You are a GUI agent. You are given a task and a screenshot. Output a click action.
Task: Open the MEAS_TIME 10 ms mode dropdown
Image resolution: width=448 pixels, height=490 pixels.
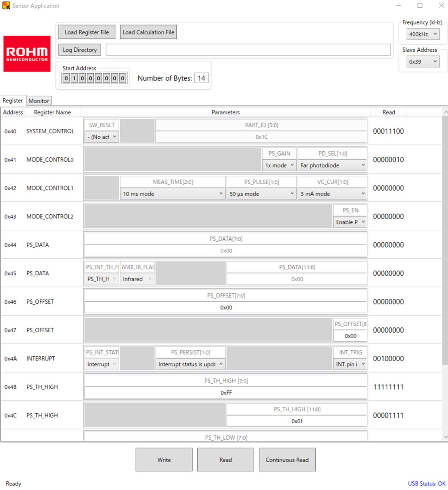point(173,194)
